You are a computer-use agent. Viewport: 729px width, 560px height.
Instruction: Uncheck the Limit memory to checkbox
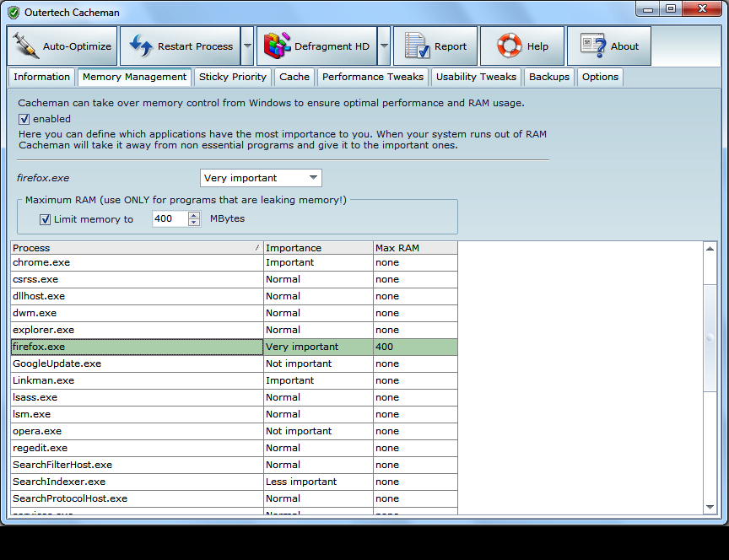pyautogui.click(x=45, y=219)
